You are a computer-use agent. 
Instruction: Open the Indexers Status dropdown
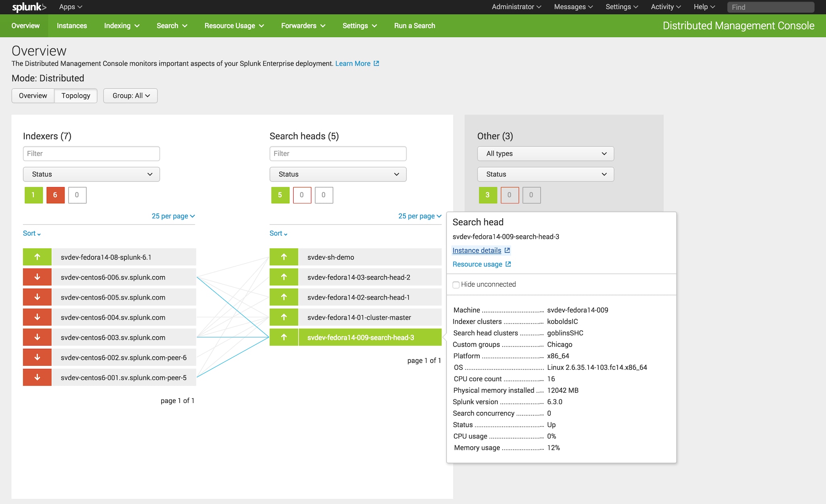(92, 174)
